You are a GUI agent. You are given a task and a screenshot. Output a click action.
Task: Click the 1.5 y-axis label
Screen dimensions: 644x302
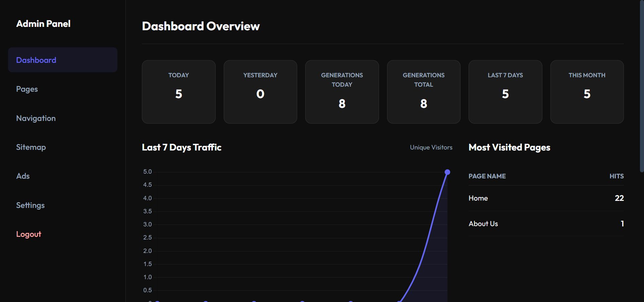coord(148,264)
